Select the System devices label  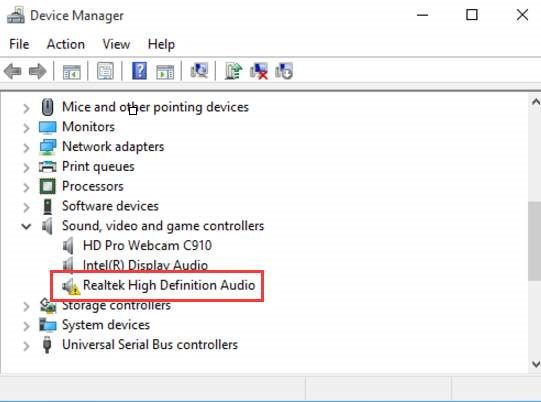coord(106,325)
